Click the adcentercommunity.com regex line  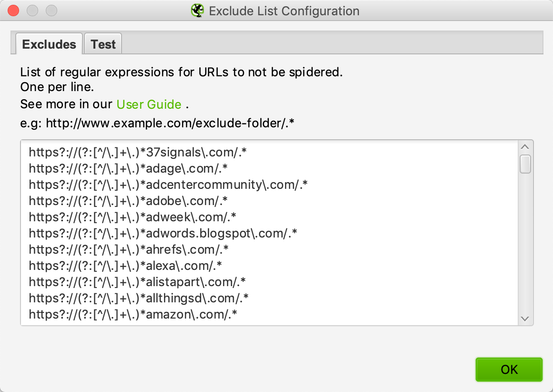click(168, 185)
